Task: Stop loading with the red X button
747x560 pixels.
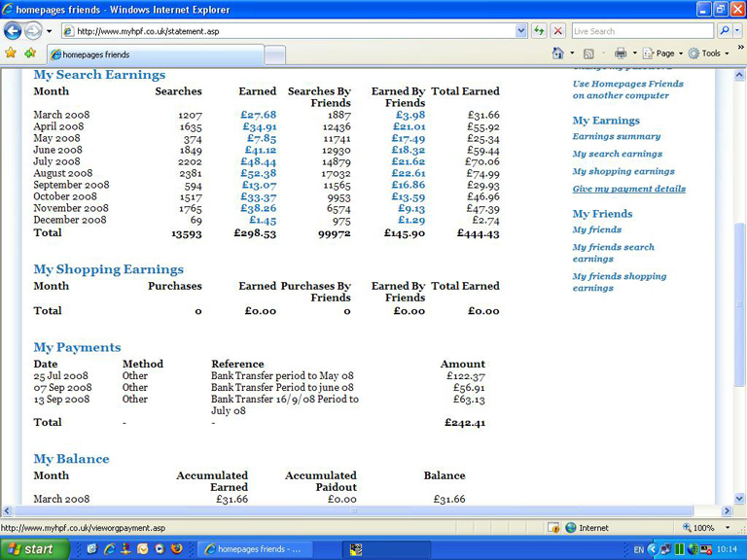Action: tap(557, 31)
